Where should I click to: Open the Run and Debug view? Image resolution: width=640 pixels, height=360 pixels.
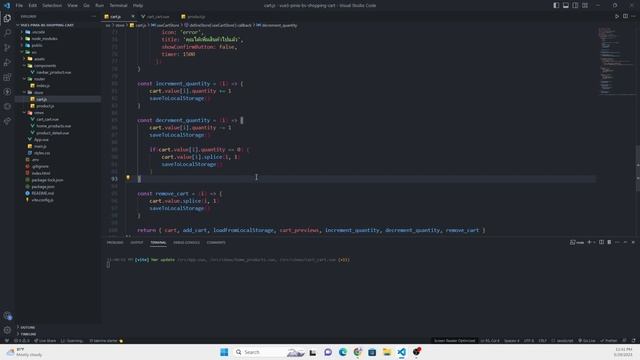7,62
